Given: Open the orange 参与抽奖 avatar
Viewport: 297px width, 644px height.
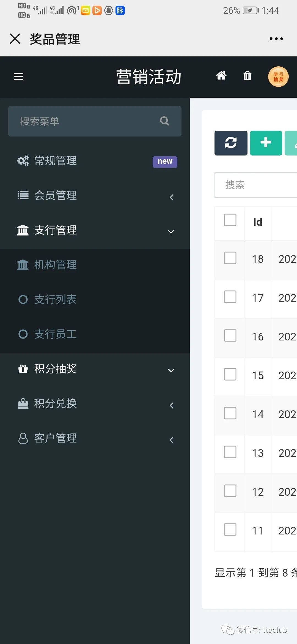Looking at the screenshot, I should [x=278, y=77].
